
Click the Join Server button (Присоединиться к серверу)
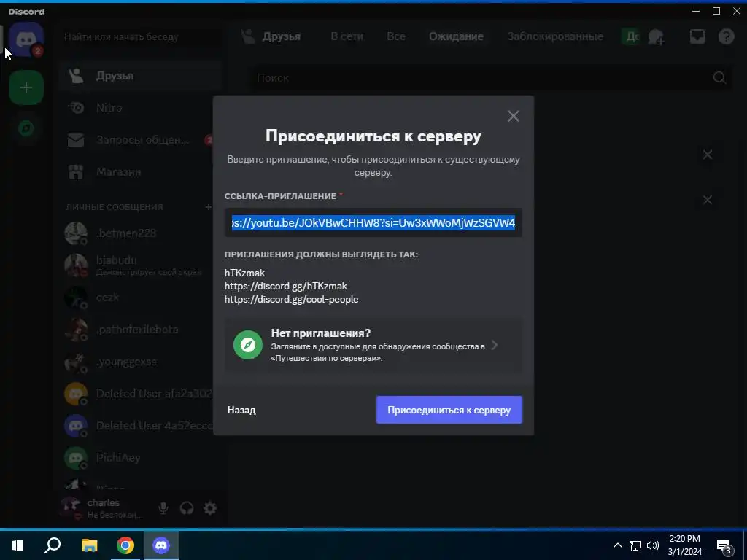(449, 410)
